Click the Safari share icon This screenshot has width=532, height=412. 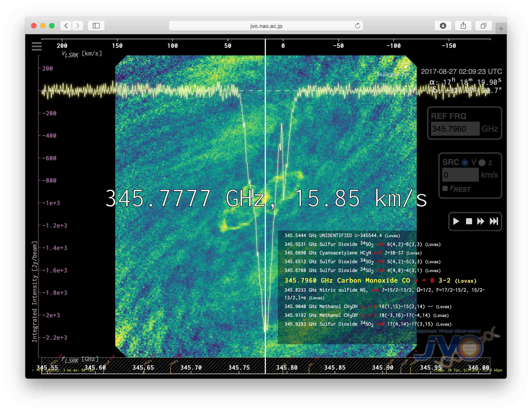click(x=463, y=26)
